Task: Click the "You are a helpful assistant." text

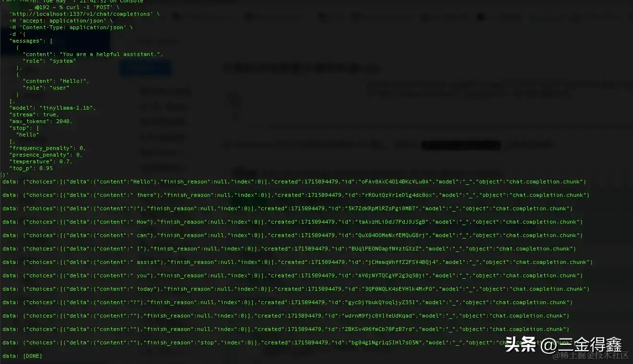Action: (111, 55)
